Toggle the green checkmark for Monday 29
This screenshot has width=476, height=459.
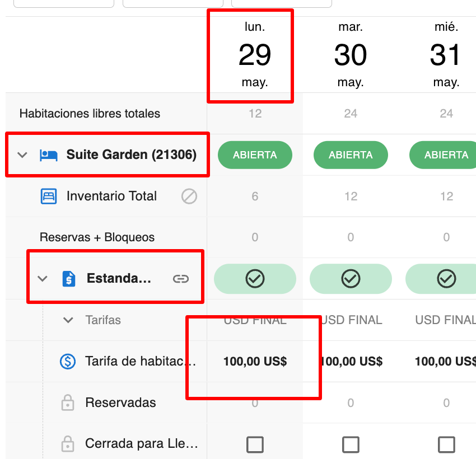tap(255, 278)
